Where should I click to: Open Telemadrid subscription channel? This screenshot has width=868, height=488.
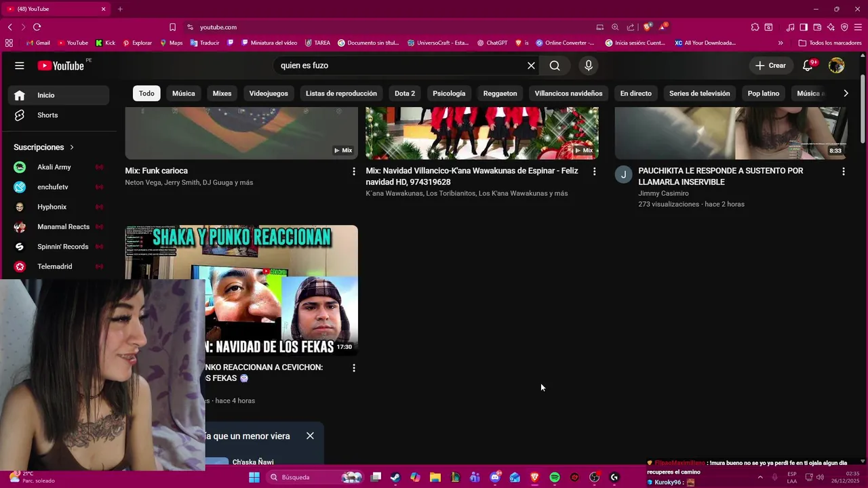(x=58, y=266)
